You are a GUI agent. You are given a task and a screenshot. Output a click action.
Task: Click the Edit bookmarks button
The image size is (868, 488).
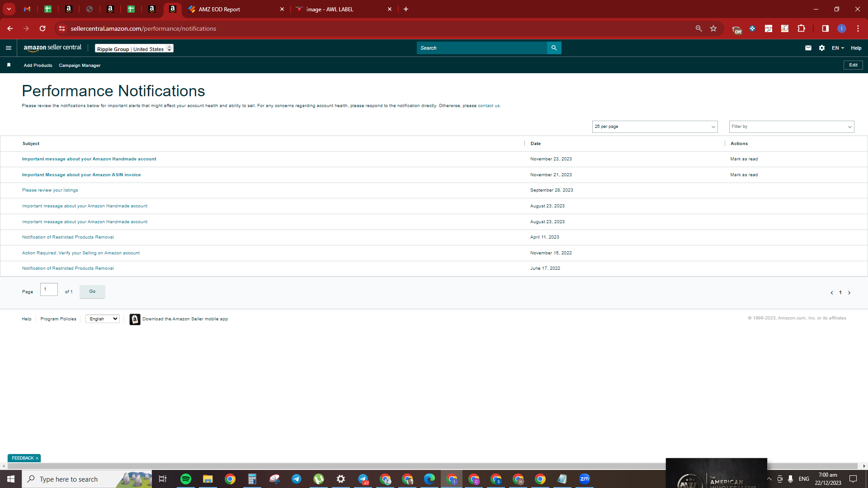(853, 65)
